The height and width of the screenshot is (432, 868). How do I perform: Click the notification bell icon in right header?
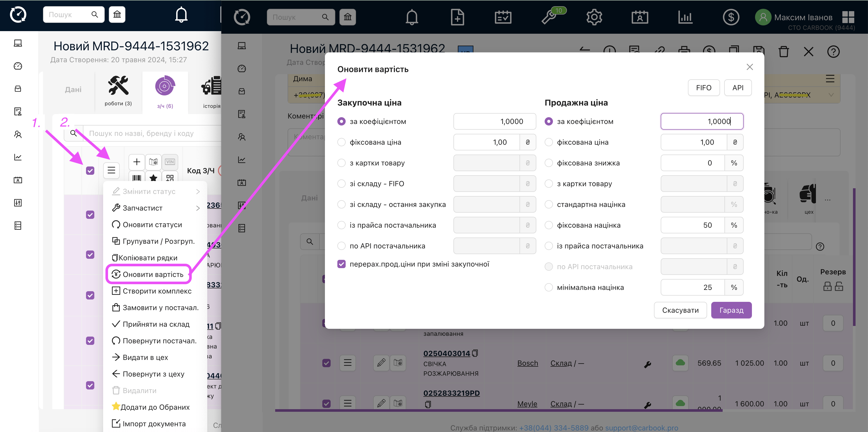[412, 17]
